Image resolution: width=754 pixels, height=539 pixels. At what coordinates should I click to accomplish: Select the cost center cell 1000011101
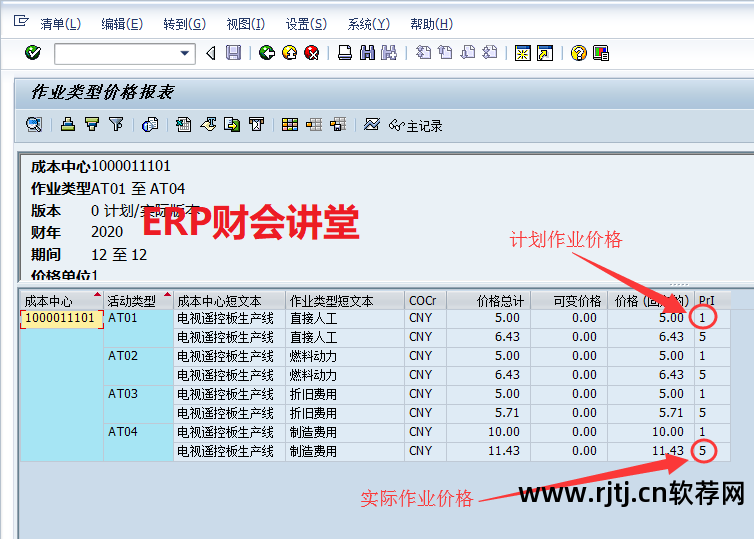pos(62,319)
